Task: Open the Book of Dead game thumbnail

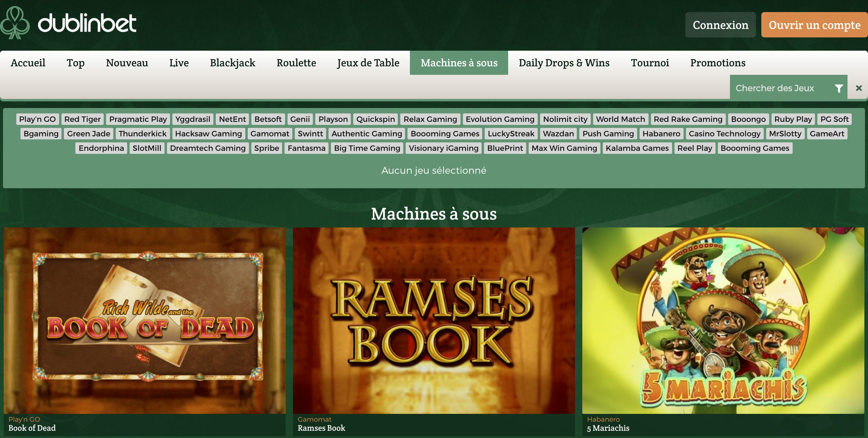Action: (x=145, y=321)
